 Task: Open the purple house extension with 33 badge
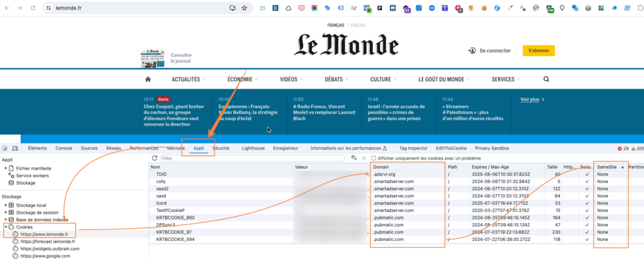click(406, 8)
